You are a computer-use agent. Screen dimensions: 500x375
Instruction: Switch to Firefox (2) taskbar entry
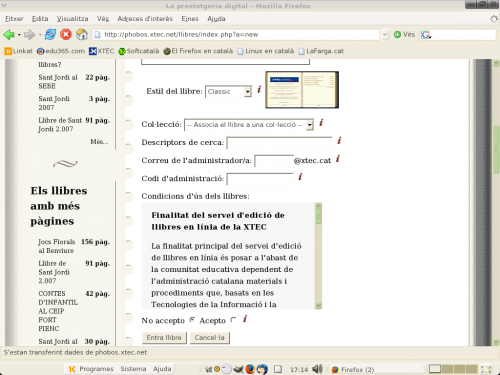(x=377, y=369)
